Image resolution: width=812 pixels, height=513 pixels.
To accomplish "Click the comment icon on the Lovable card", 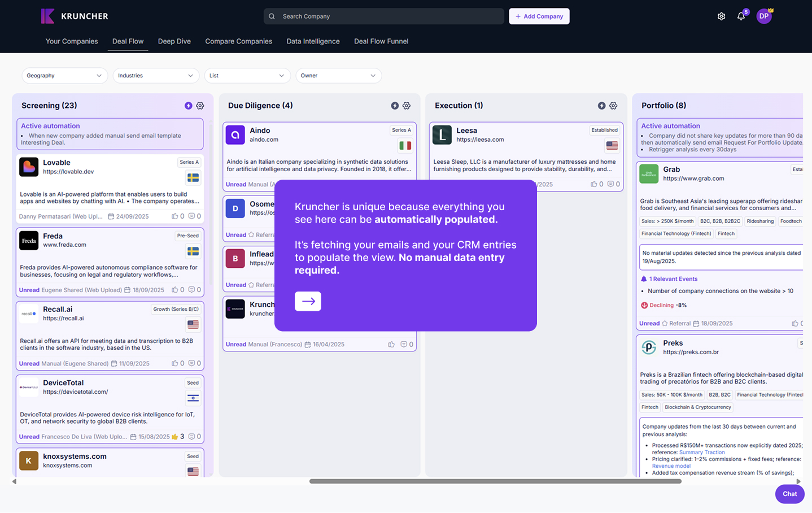I will point(191,216).
